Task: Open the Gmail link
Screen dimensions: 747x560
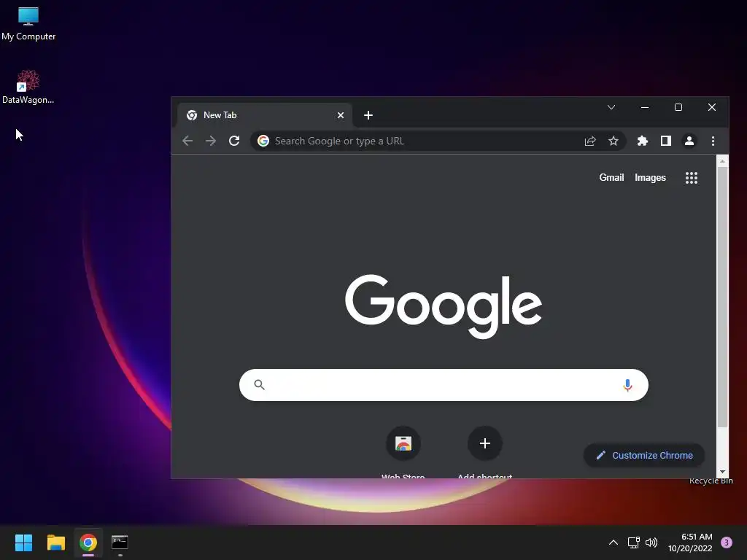Action: tap(611, 178)
